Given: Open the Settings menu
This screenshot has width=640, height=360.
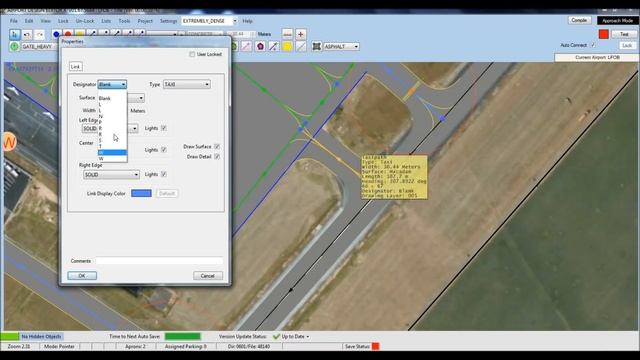Looking at the screenshot, I should (x=168, y=21).
